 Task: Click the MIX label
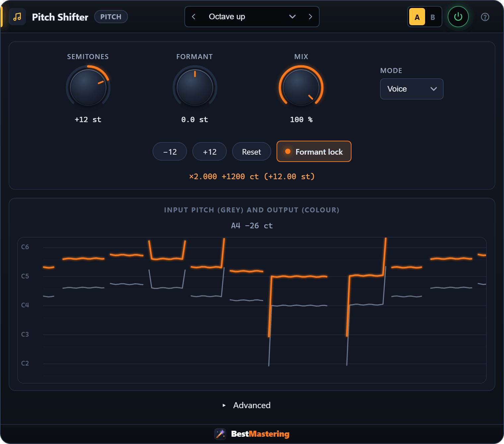coord(301,57)
